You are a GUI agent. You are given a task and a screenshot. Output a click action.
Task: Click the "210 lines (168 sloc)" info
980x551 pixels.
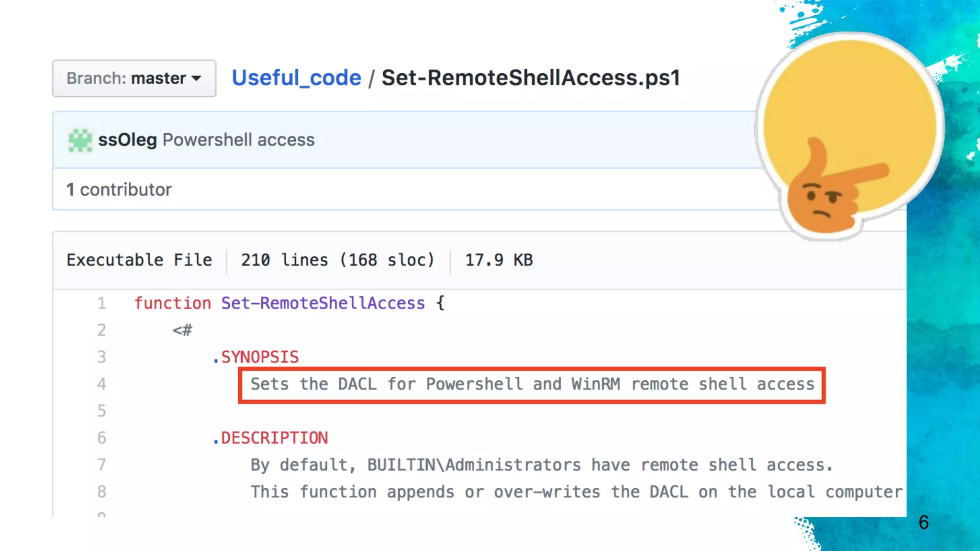click(x=337, y=260)
